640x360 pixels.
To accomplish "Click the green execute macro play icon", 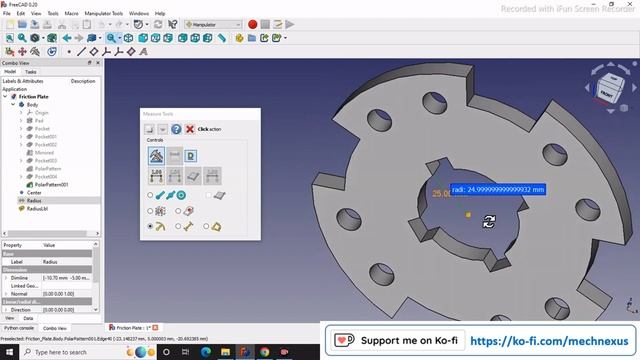I will [x=290, y=24].
